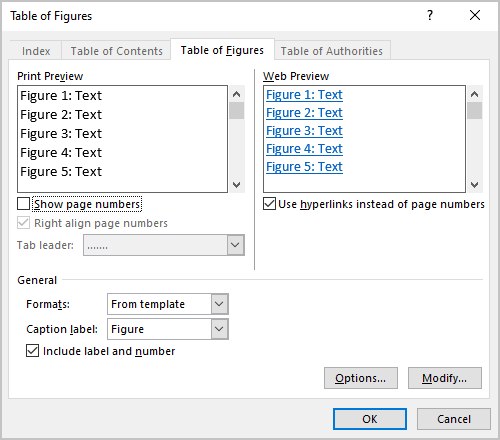Select the Table of Figures tab
This screenshot has height=440, width=500.
coord(222,50)
